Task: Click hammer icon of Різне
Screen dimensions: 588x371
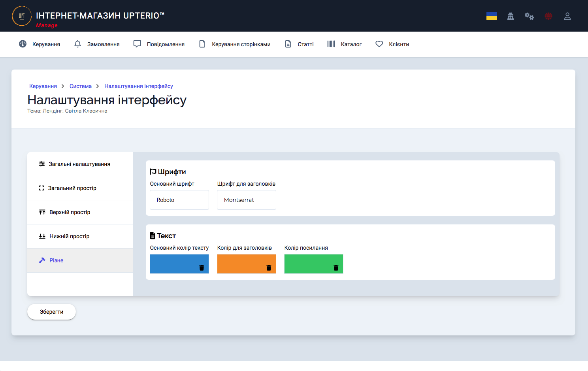Action: tap(42, 260)
